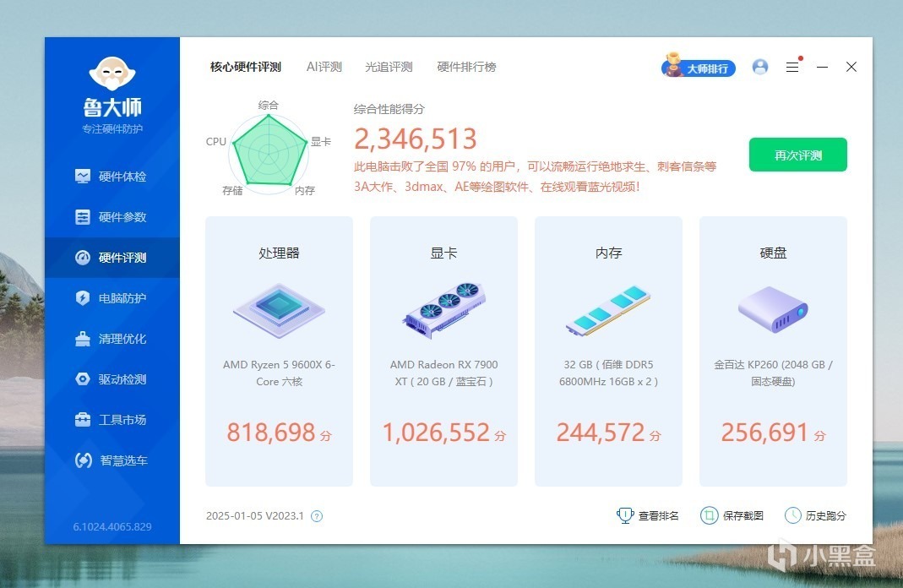
Task: Open the 大师排行 ranking badge
Action: pyautogui.click(x=698, y=68)
